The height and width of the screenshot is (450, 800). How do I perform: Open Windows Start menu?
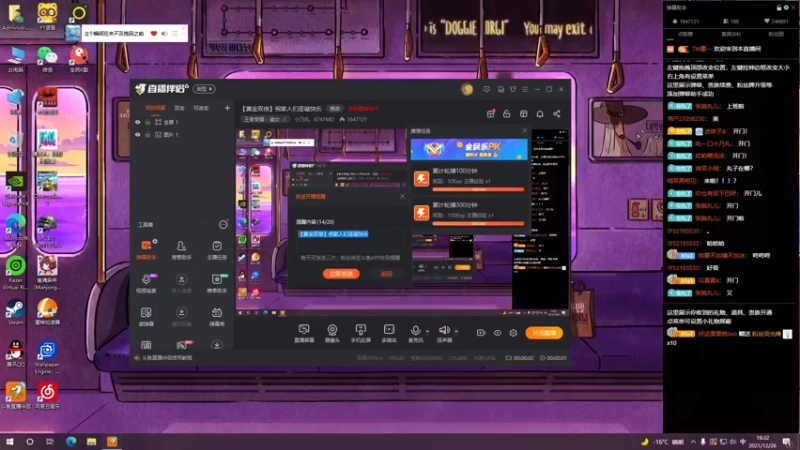(x=10, y=442)
